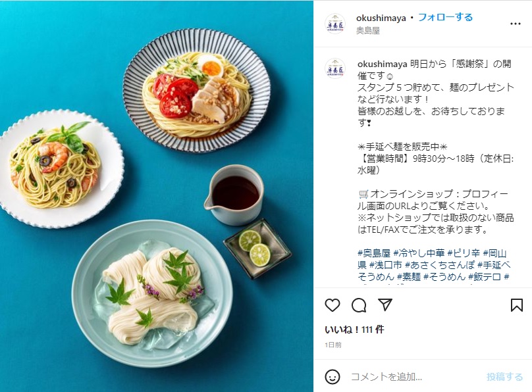Save post with the bookmark icon
Image resolution: width=532 pixels, height=392 pixels.
(x=516, y=305)
